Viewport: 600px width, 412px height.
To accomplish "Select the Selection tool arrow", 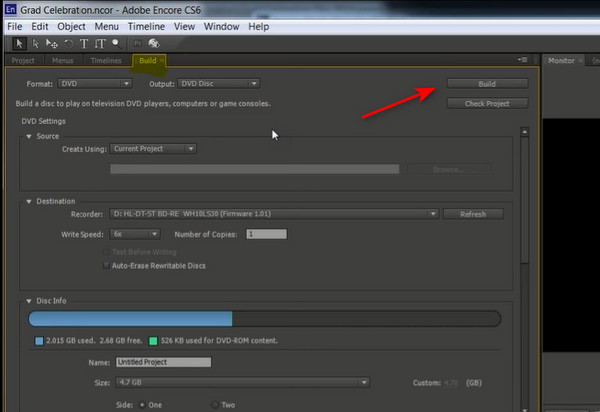I will 19,44.
